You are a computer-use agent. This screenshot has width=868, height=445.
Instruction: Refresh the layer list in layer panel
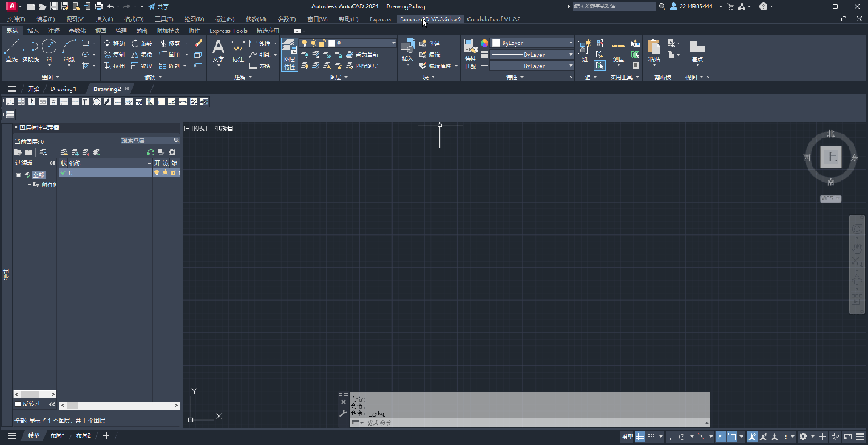150,152
